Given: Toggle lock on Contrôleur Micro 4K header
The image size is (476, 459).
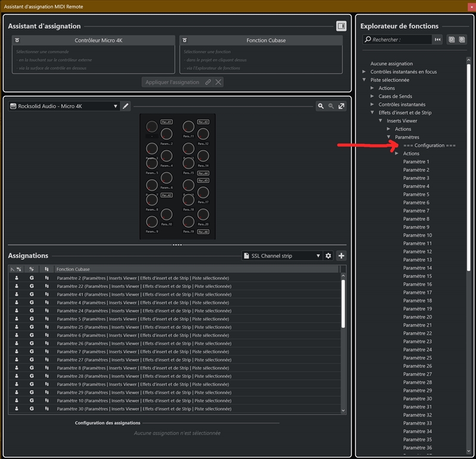Looking at the screenshot, I should [x=18, y=40].
